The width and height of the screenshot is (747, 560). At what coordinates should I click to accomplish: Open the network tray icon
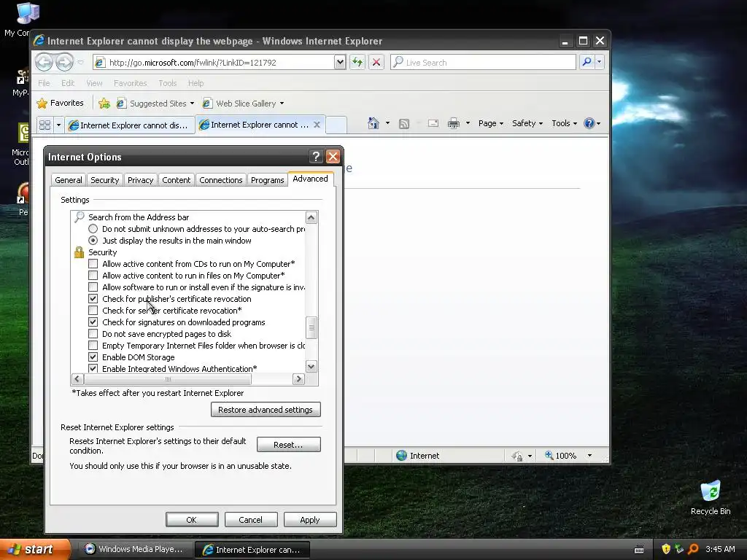679,549
